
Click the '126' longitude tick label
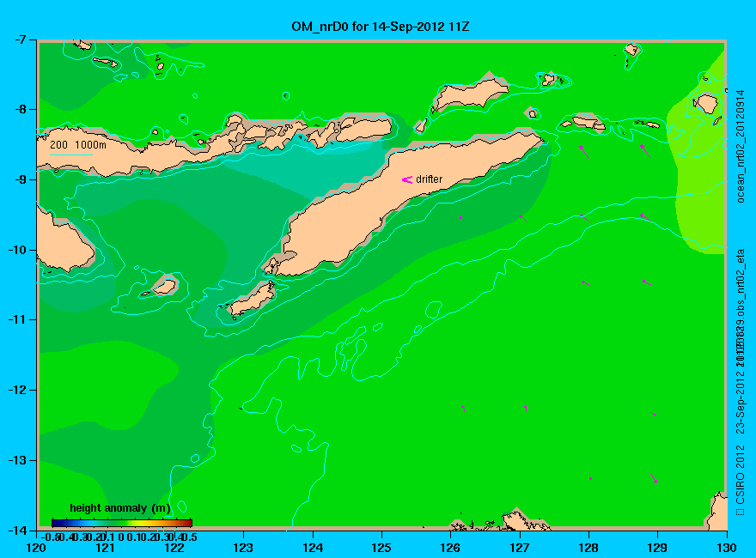tap(451, 548)
